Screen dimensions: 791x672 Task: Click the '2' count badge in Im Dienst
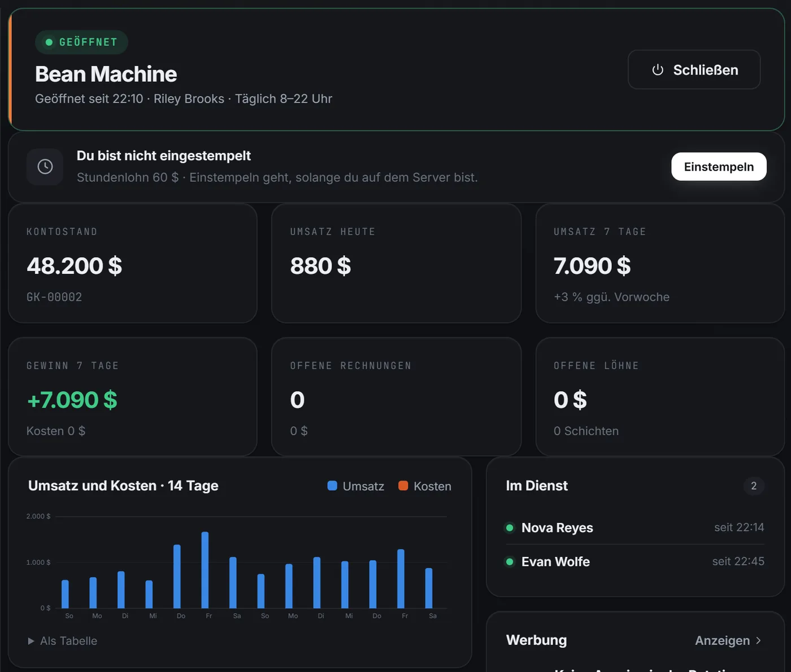point(754,486)
